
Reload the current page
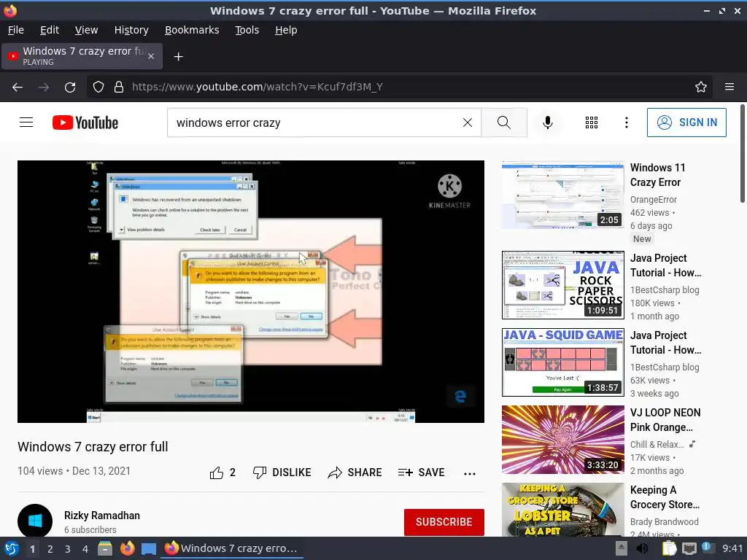70,87
